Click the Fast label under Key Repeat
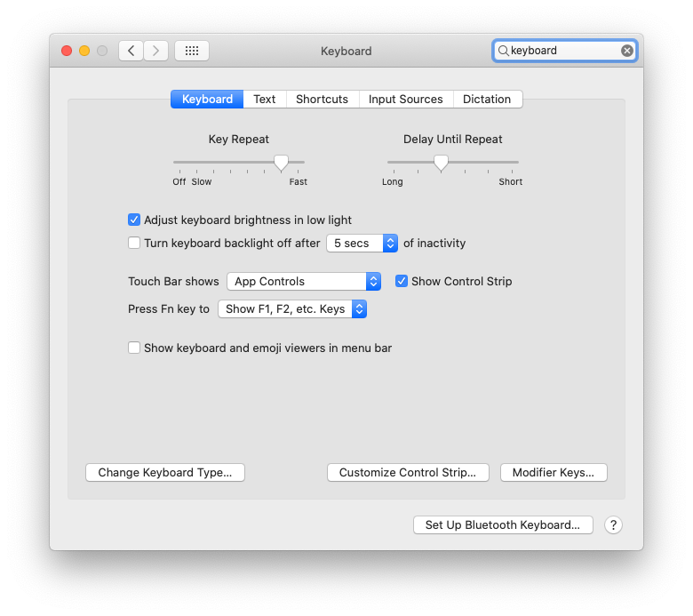Screen dimensions: 693x616 click(299, 181)
